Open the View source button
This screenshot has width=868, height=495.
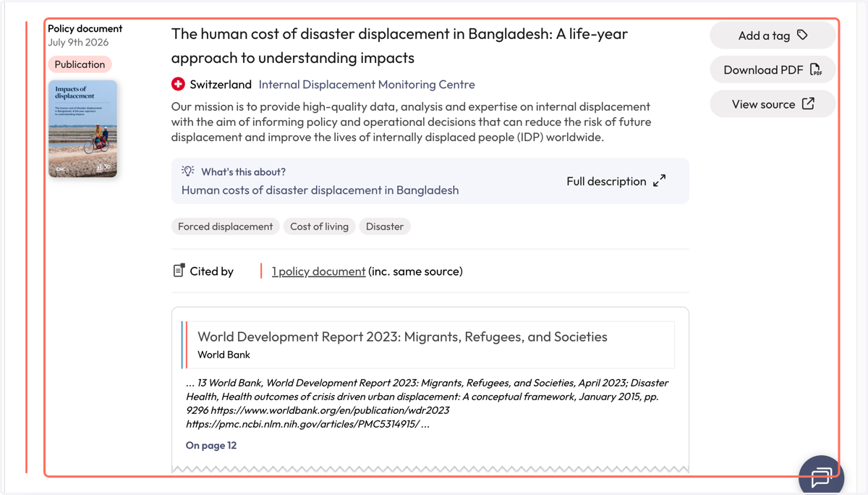pyautogui.click(x=773, y=104)
